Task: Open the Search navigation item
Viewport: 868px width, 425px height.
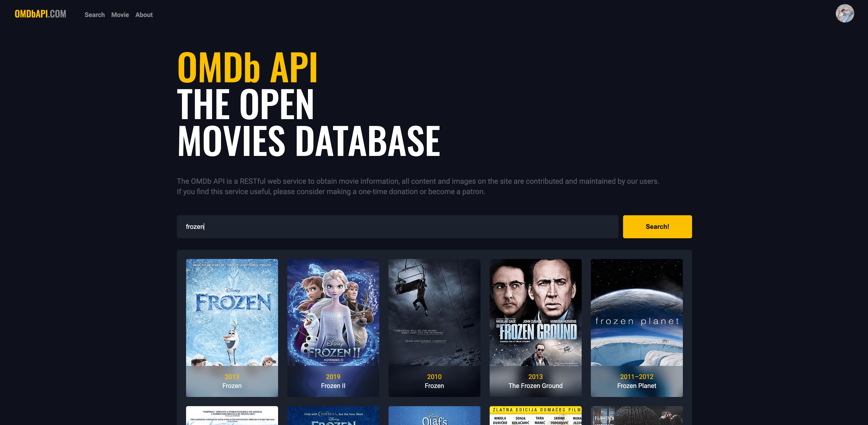Action: [x=95, y=15]
